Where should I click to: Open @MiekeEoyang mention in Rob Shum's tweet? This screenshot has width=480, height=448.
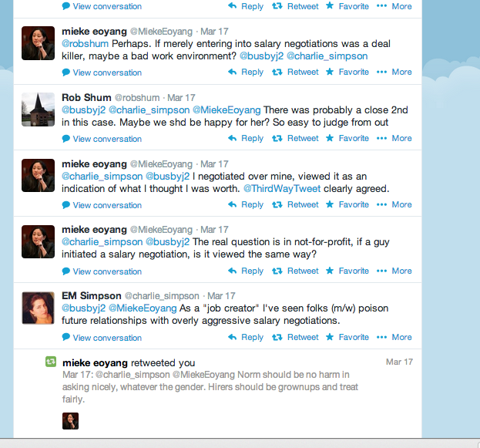(x=227, y=110)
